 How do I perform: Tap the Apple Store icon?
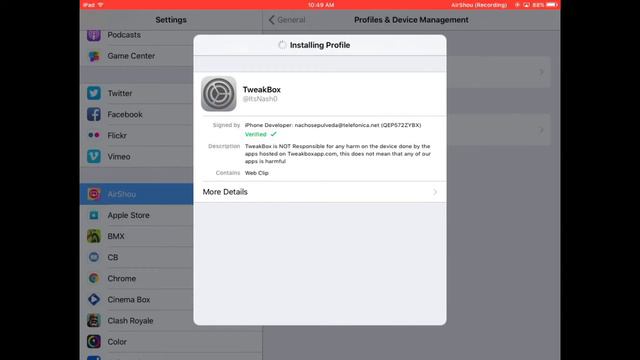(93, 215)
